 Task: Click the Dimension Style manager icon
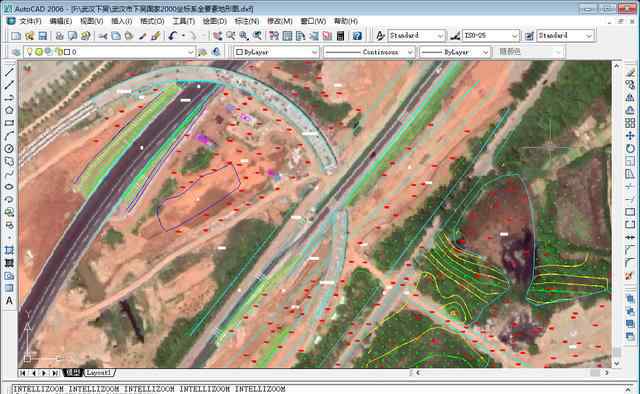[x=455, y=36]
